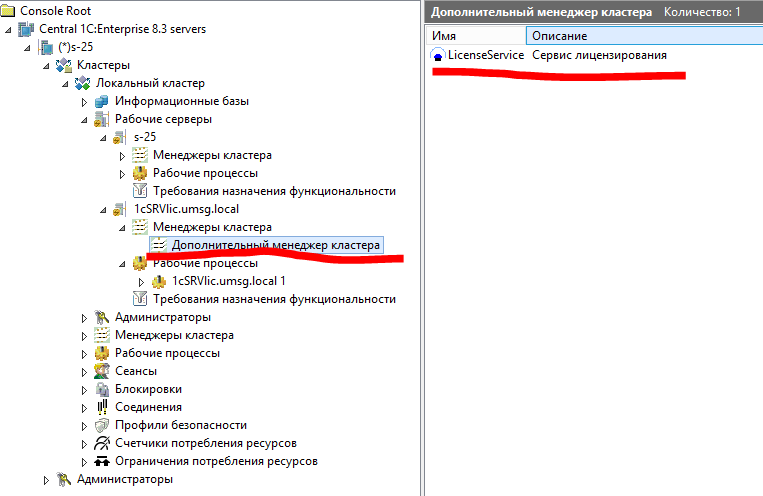
Task: Click the Console Root folder icon
Action: tap(10, 10)
